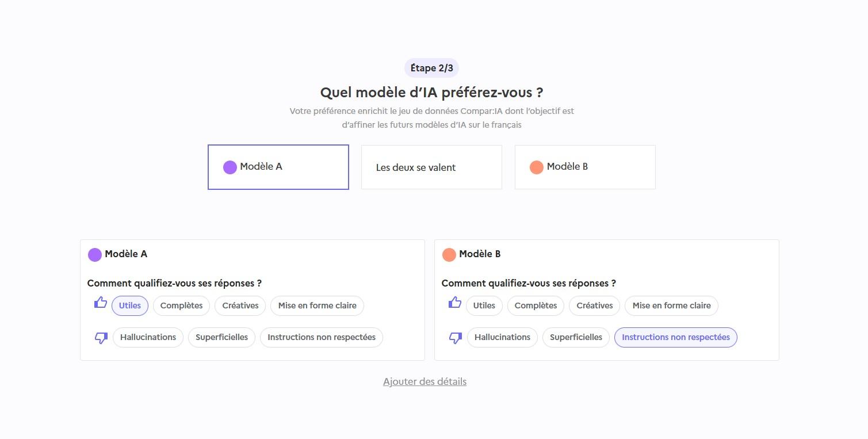Deselect the 'Utiles' tag for Modèle A
The height and width of the screenshot is (439, 868).
coord(130,306)
